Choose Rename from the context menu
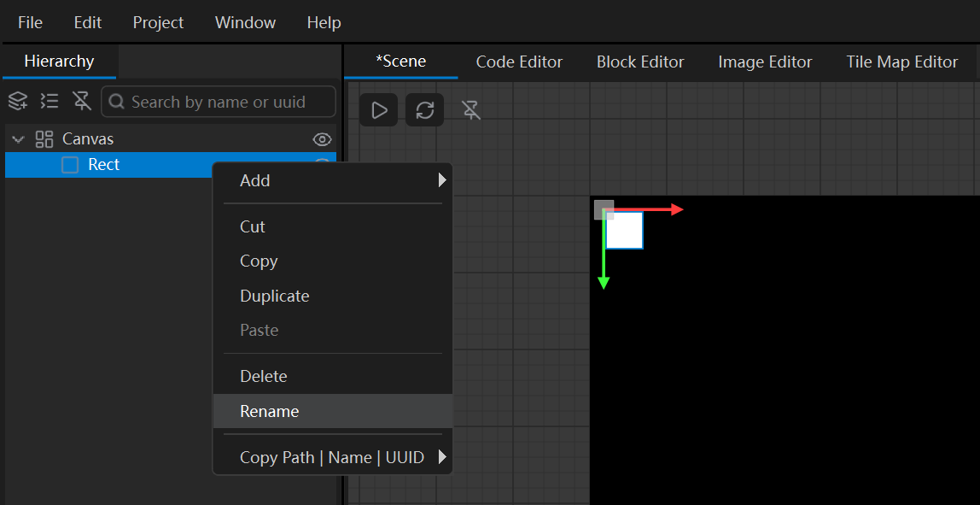The image size is (980, 505). point(333,411)
